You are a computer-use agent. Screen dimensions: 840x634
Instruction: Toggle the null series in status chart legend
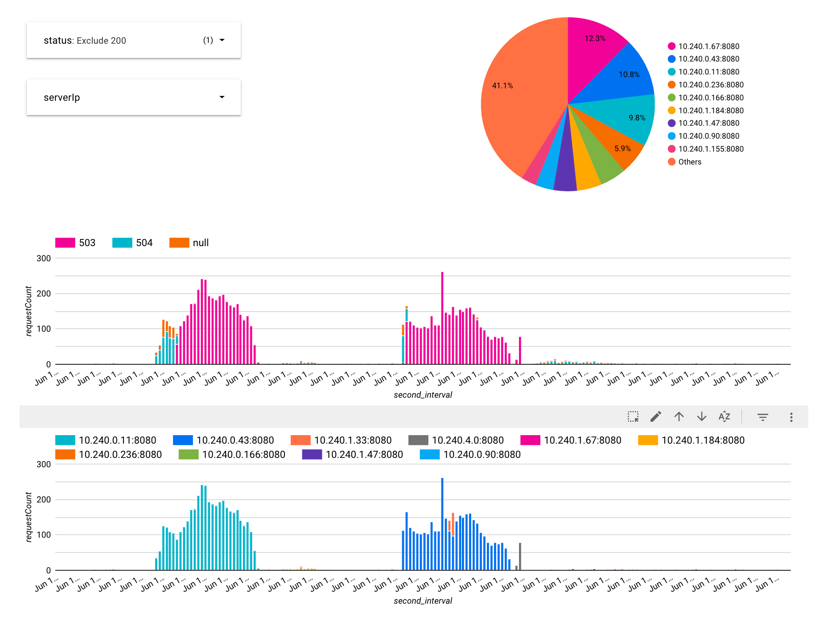coord(189,243)
